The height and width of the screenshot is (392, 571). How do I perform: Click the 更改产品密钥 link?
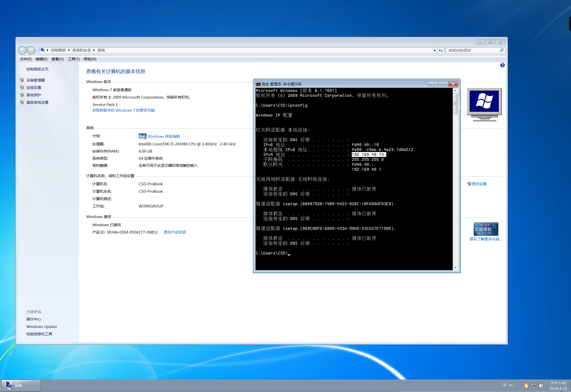[x=175, y=232]
